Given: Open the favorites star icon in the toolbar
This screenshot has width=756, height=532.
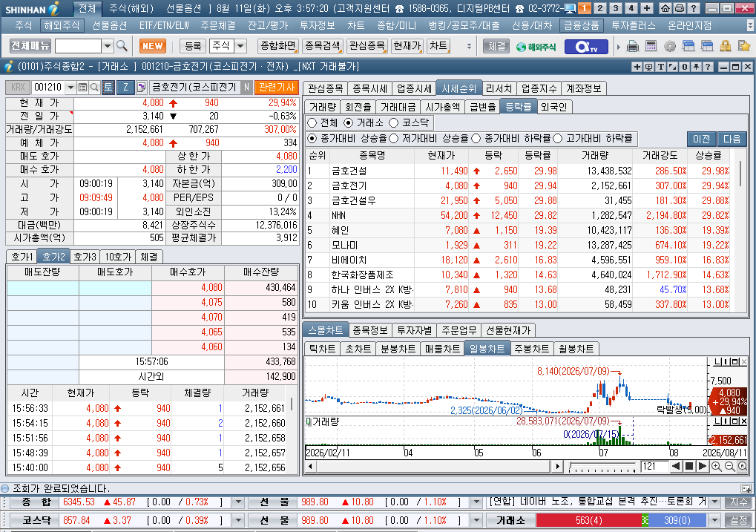Looking at the screenshot, I should 744,46.
